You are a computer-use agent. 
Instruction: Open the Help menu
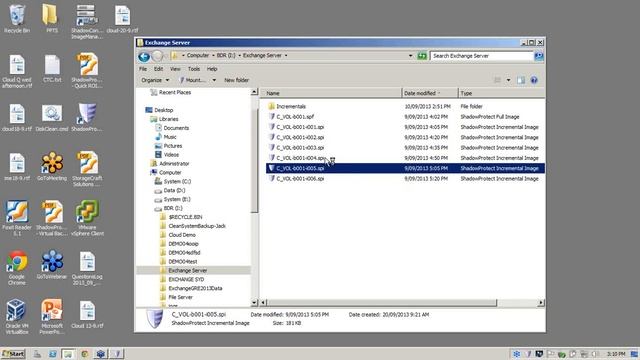pos(212,69)
